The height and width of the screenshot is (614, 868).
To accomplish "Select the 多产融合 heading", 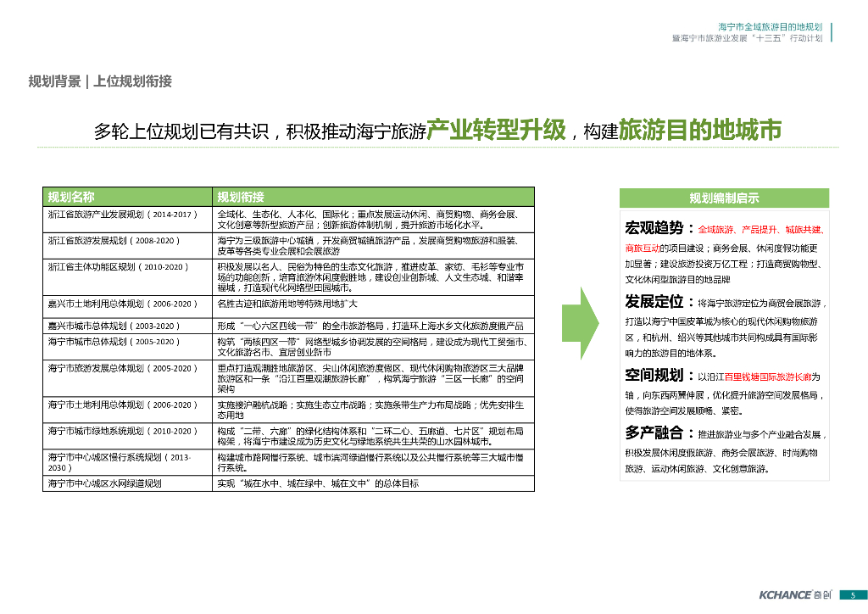I will tap(654, 433).
